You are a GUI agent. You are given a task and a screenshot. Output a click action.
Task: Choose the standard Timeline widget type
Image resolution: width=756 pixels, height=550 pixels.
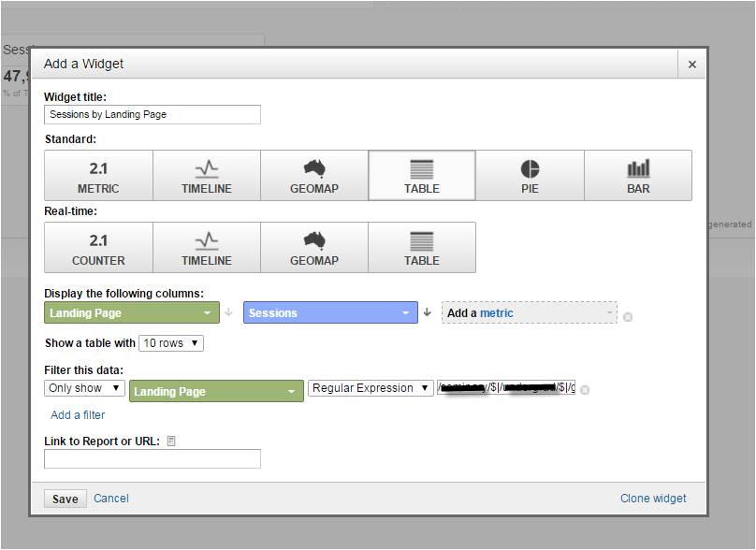click(206, 176)
